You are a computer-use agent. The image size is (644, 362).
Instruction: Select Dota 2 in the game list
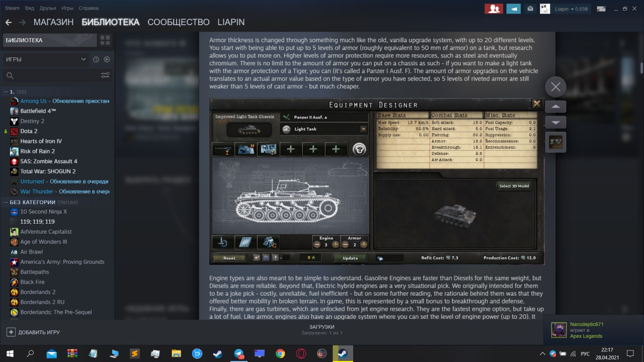(x=59, y=131)
